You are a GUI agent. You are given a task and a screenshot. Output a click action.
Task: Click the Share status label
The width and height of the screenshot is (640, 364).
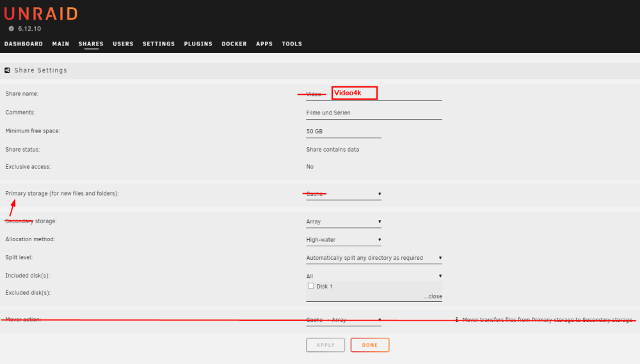coord(23,149)
